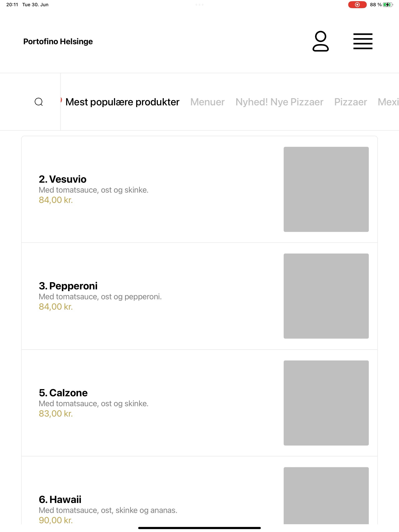Image resolution: width=399 pixels, height=532 pixels.
Task: Open the hamburger menu
Action: (x=363, y=41)
